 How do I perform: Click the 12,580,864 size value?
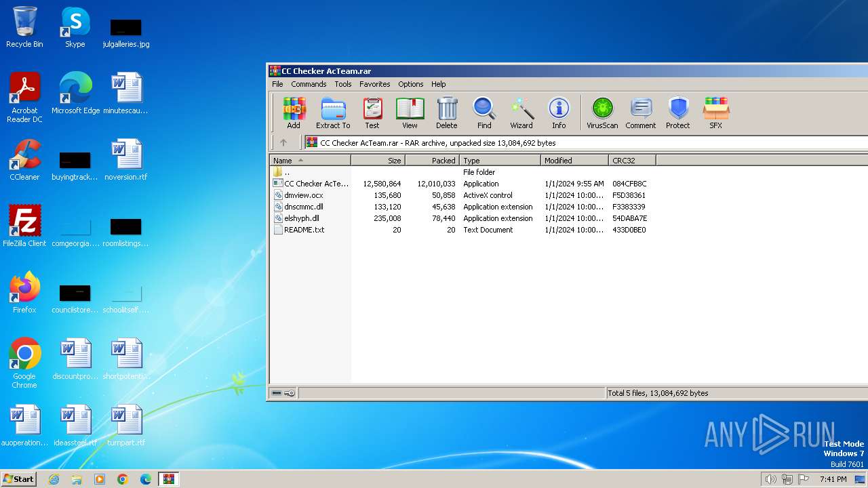coord(382,184)
